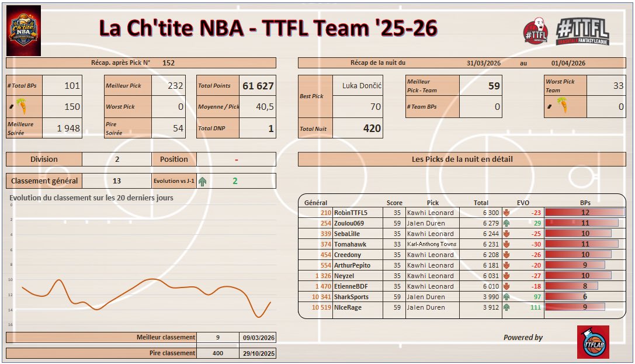Click the red down arrow in Creedony row

tap(506, 255)
